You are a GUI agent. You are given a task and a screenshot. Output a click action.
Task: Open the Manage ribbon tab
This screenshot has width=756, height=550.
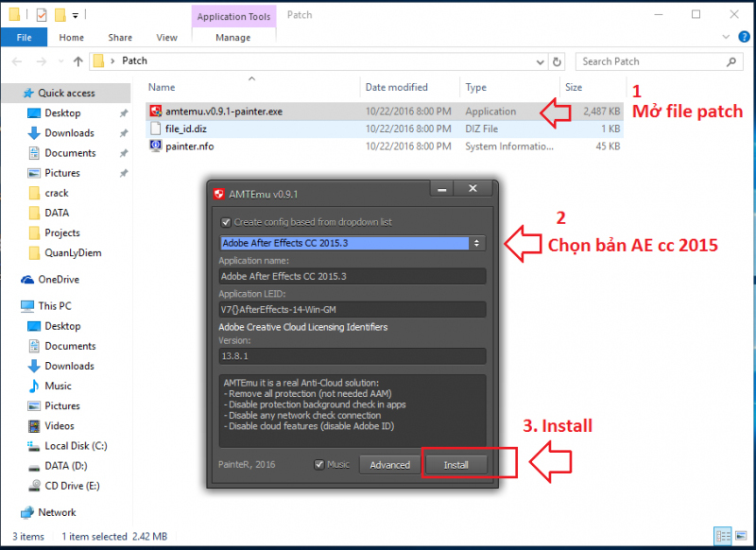point(233,37)
